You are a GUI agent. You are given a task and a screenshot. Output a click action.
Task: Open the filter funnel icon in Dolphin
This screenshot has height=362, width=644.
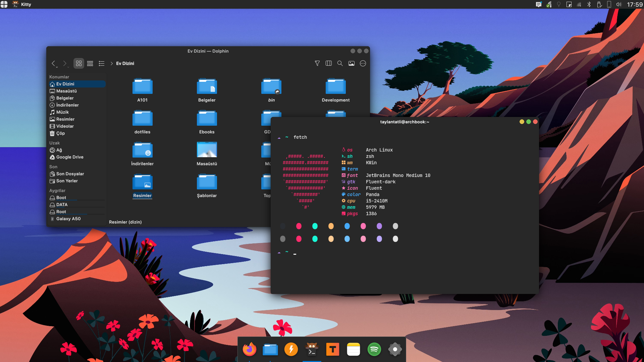(x=317, y=63)
